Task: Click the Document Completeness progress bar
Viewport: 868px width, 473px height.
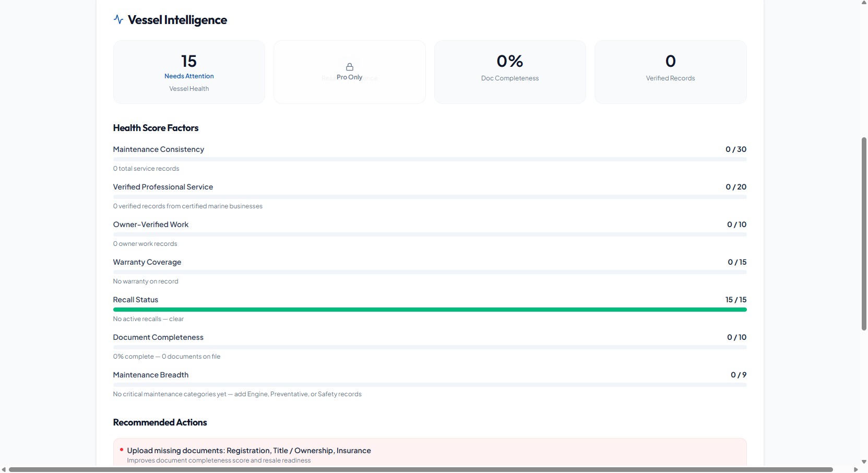Action: [x=430, y=347]
